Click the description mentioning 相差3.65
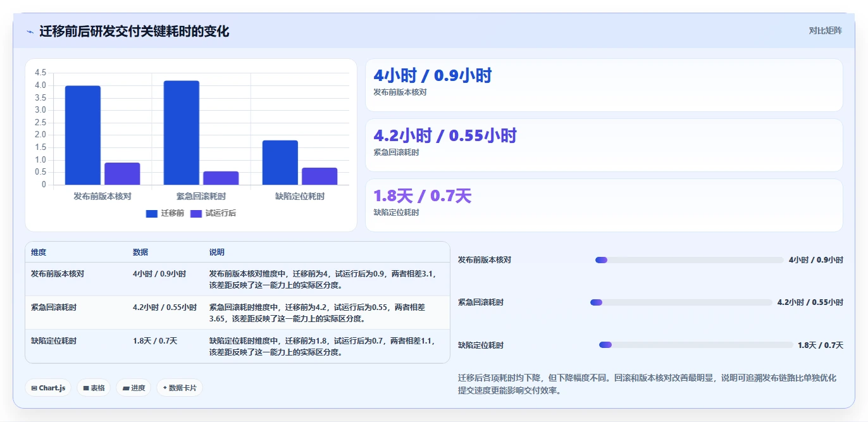Screen dimensions: 868x422 tap(318, 313)
